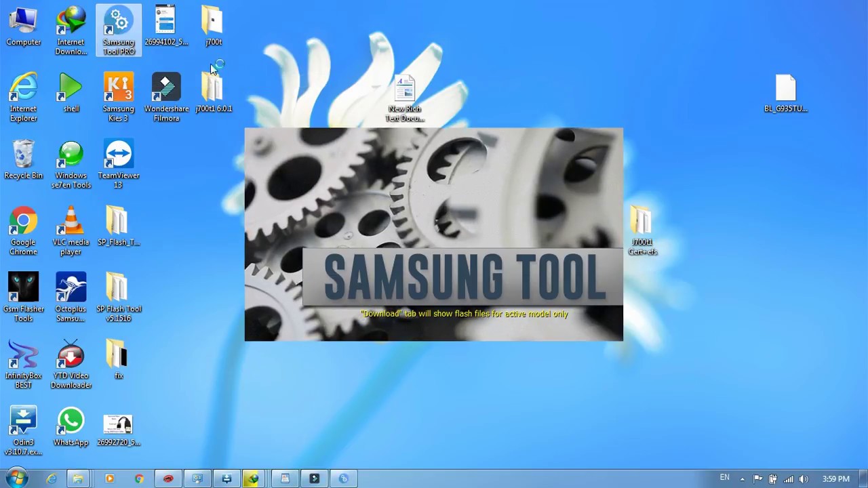Click the Samsung Tool splash screen
The height and width of the screenshot is (488, 868).
[434, 235]
